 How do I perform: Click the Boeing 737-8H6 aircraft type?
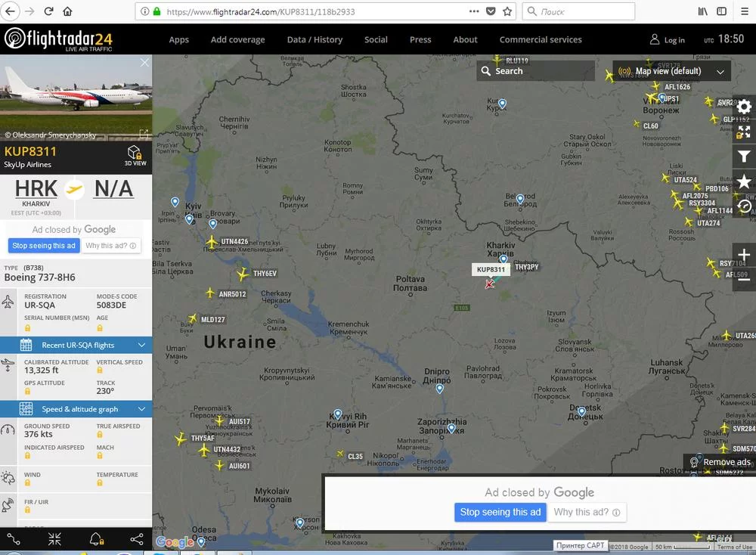click(39, 277)
